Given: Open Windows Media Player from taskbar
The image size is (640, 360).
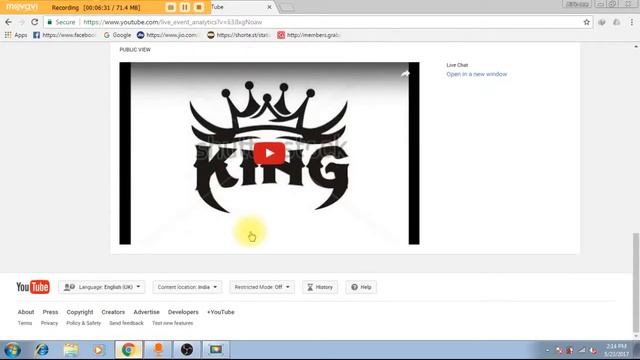Looking at the screenshot, I should click(99, 350).
